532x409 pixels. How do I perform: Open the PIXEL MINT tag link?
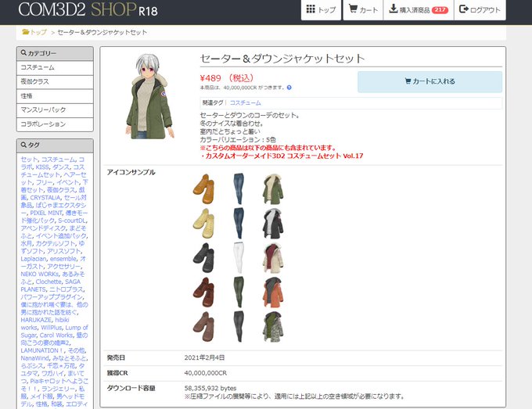point(46,213)
